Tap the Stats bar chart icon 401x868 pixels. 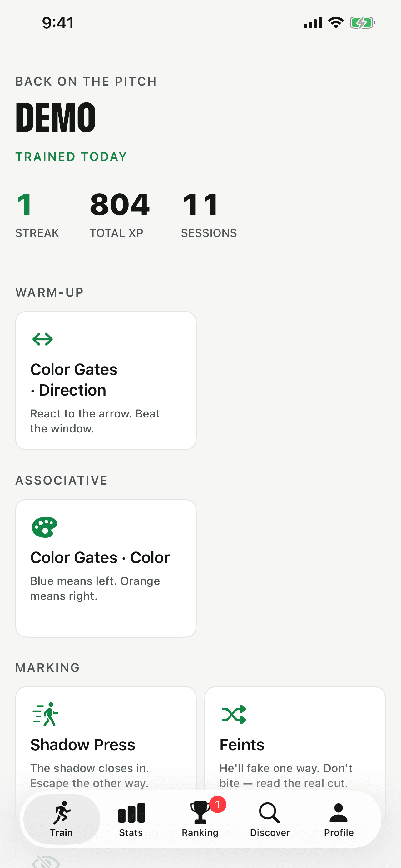coord(131,813)
